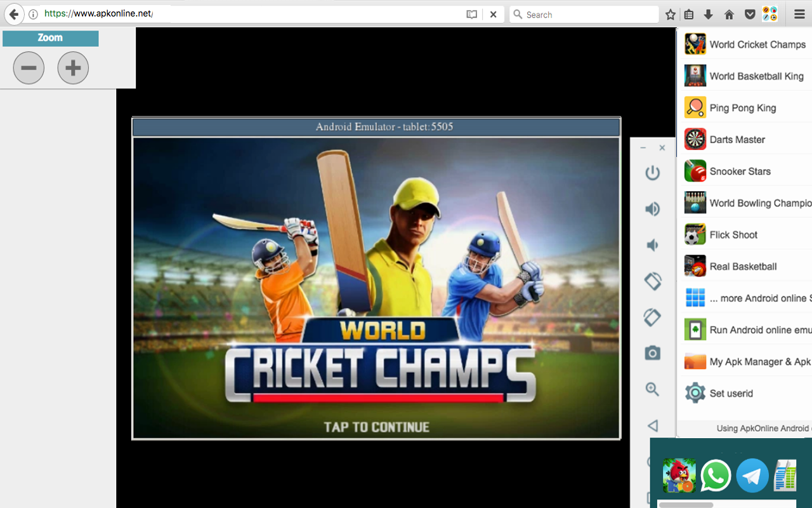Click the browser Search box

click(x=584, y=14)
